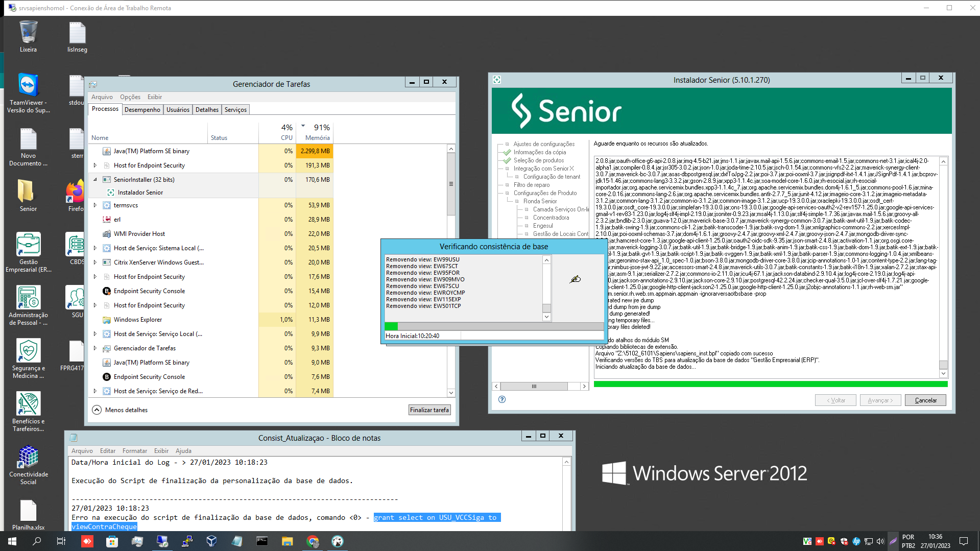The height and width of the screenshot is (551, 980).
Task: Switch to the Detalhes tab
Action: [x=207, y=110]
